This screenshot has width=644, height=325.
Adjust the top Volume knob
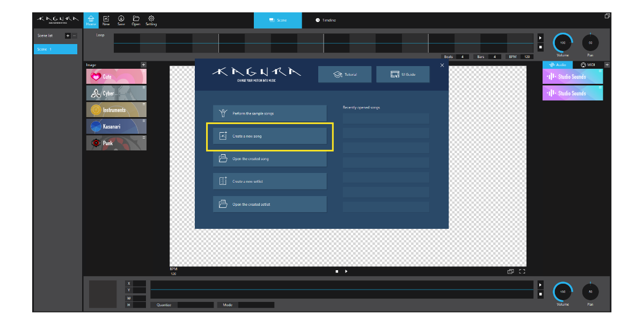point(562,42)
